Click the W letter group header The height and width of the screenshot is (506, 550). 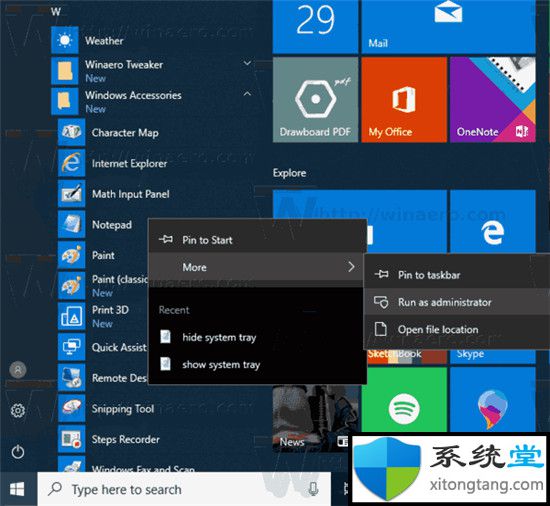pos(55,12)
